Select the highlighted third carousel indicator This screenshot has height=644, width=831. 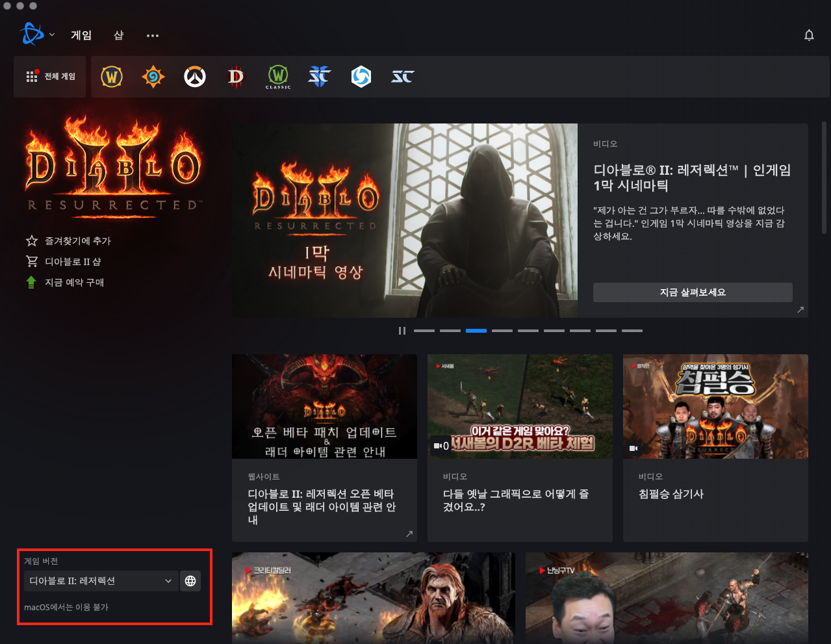coord(476,331)
